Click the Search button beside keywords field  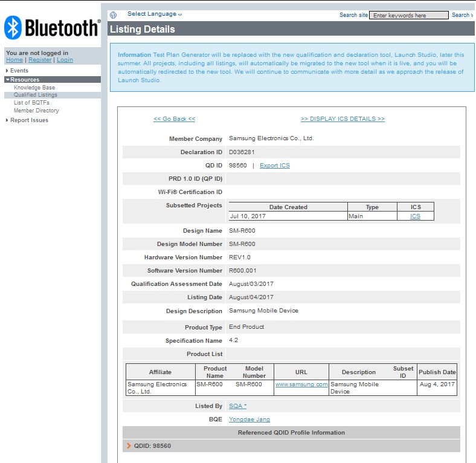click(462, 15)
